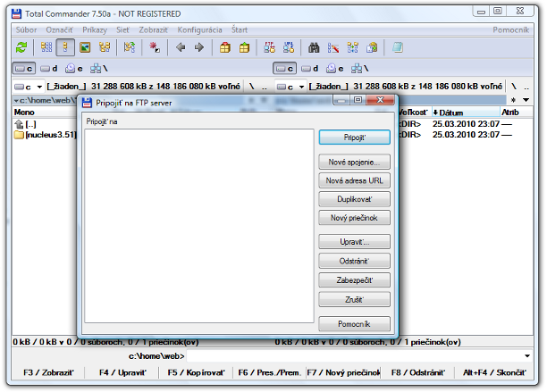This screenshot has width=547, height=392.
Task: Click Zrušiť to cancel dialog
Action: click(x=355, y=299)
